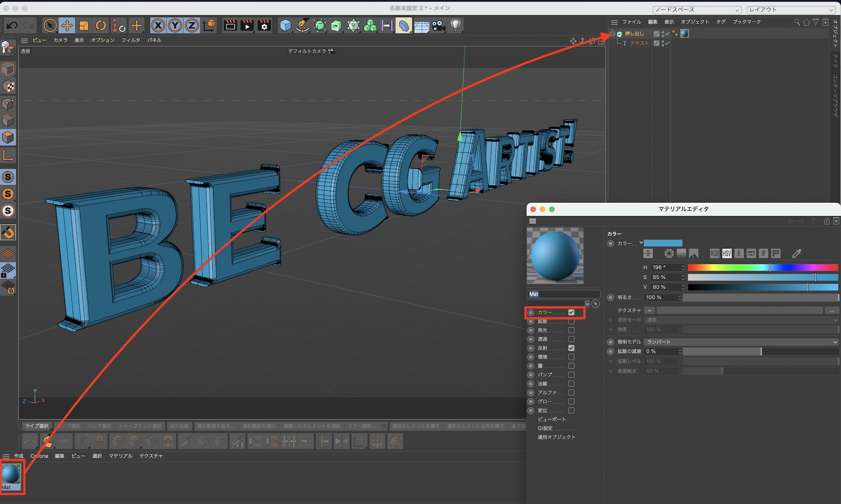Select the Rotate tool
The height and width of the screenshot is (504, 841).
101,26
